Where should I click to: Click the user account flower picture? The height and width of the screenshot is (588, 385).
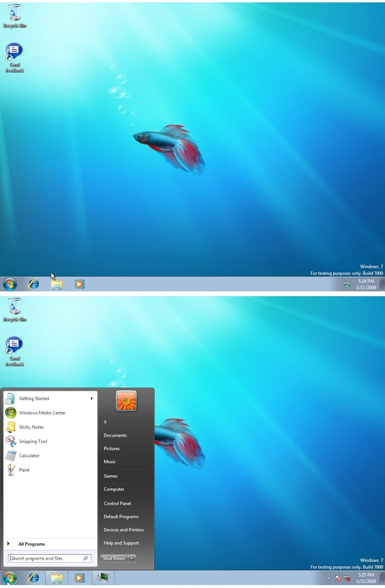(x=127, y=401)
